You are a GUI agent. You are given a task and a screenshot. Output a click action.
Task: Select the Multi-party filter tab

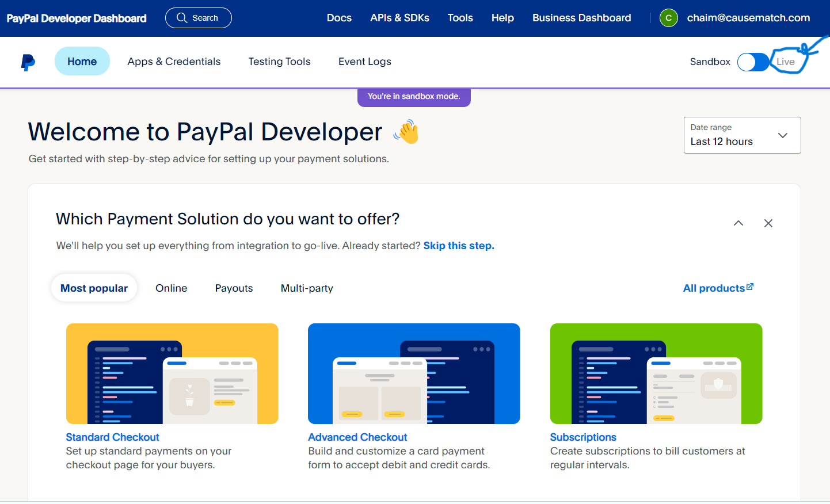tap(307, 288)
